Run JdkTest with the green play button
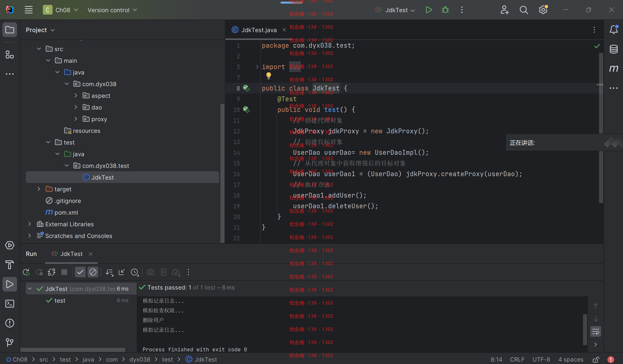The image size is (623, 364). pyautogui.click(x=429, y=10)
